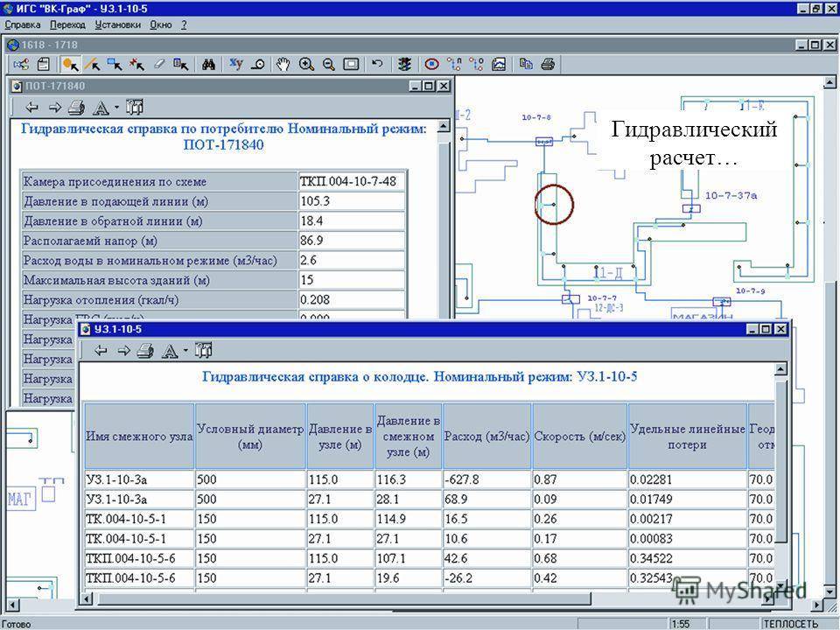The width and height of the screenshot is (840, 630).
Task: Click the first network nodes scheme icon
Action: click(x=454, y=64)
